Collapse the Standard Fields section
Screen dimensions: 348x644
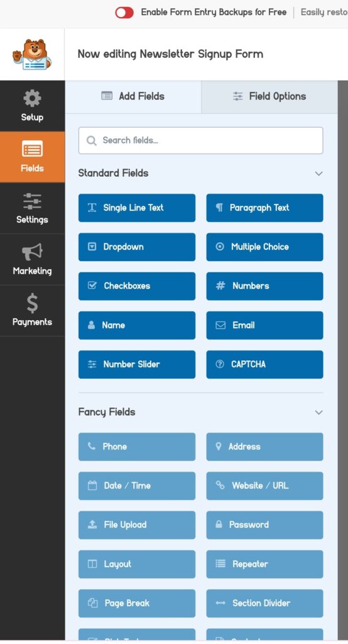tap(318, 174)
